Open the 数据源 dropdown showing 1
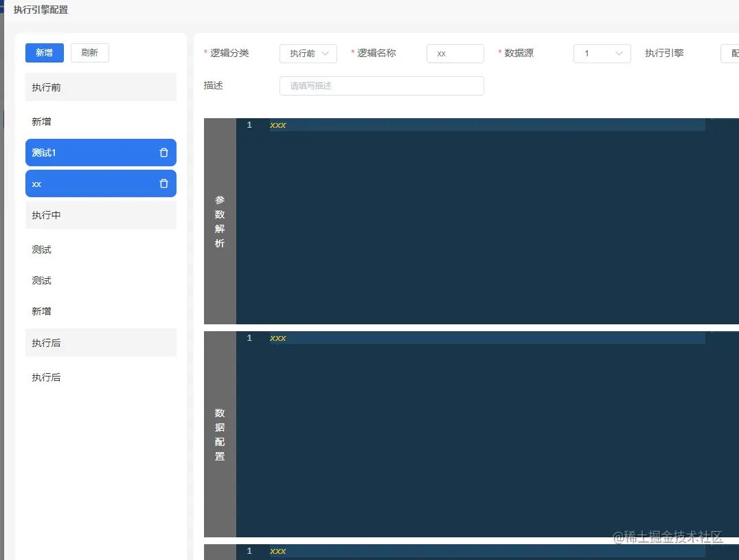This screenshot has width=739, height=560. (x=602, y=54)
